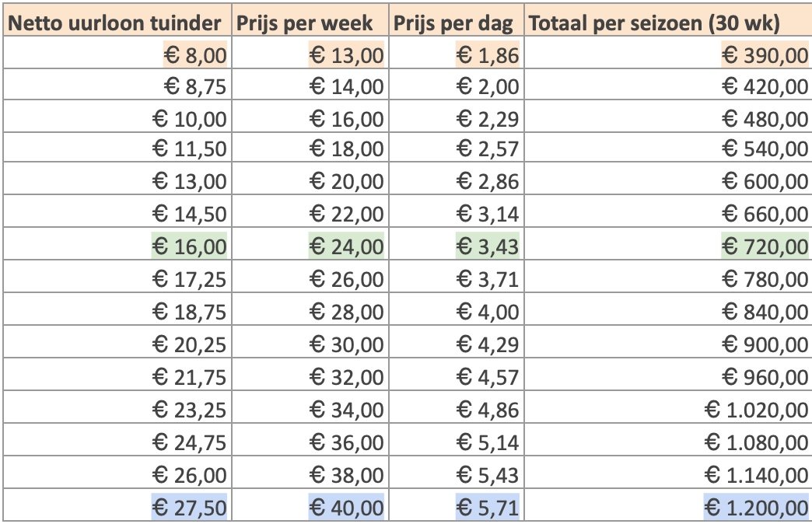Select the blue € 27,50 hourly wage cell
Image resolution: width=812 pixels, height=524 pixels.
[117, 506]
